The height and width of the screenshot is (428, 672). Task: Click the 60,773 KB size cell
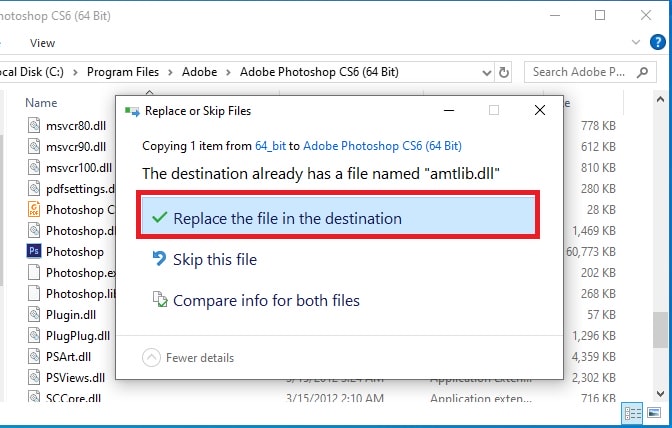591,251
